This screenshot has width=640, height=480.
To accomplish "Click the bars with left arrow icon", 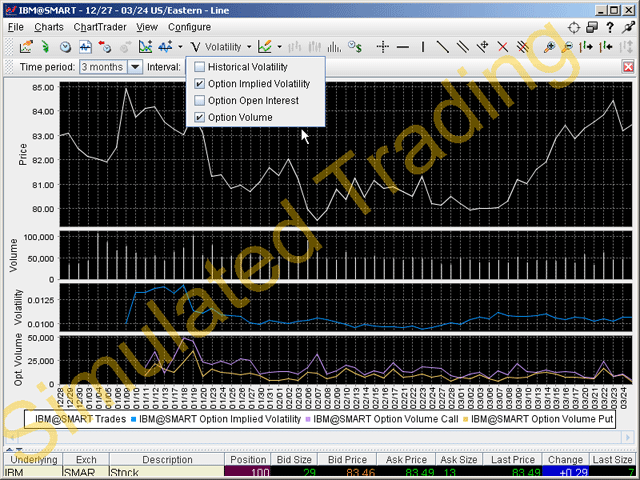I will (606, 47).
